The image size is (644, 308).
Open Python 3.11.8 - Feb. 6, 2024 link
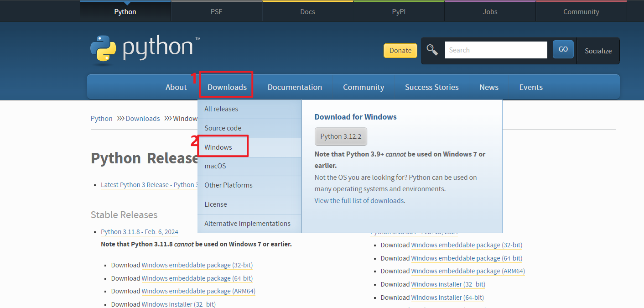click(140, 232)
